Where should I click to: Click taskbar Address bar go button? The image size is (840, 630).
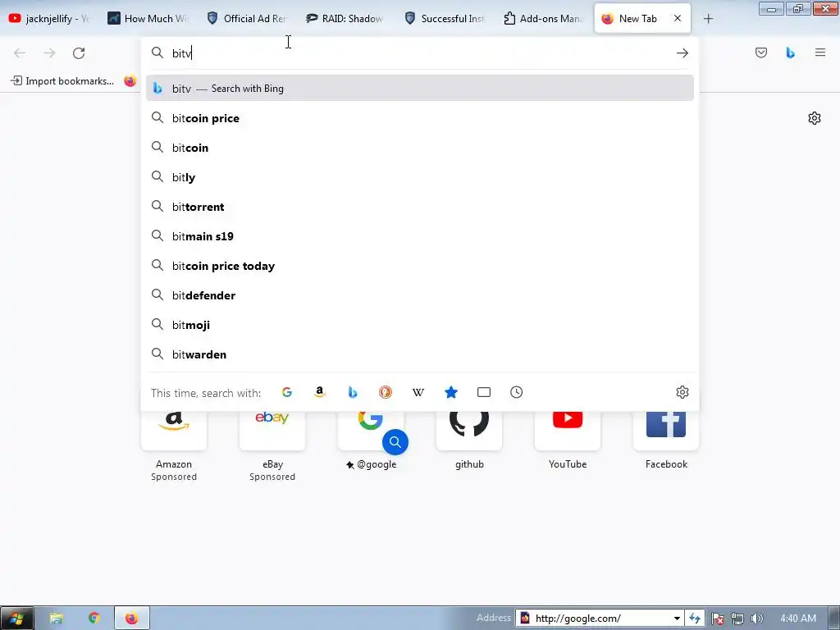(695, 619)
